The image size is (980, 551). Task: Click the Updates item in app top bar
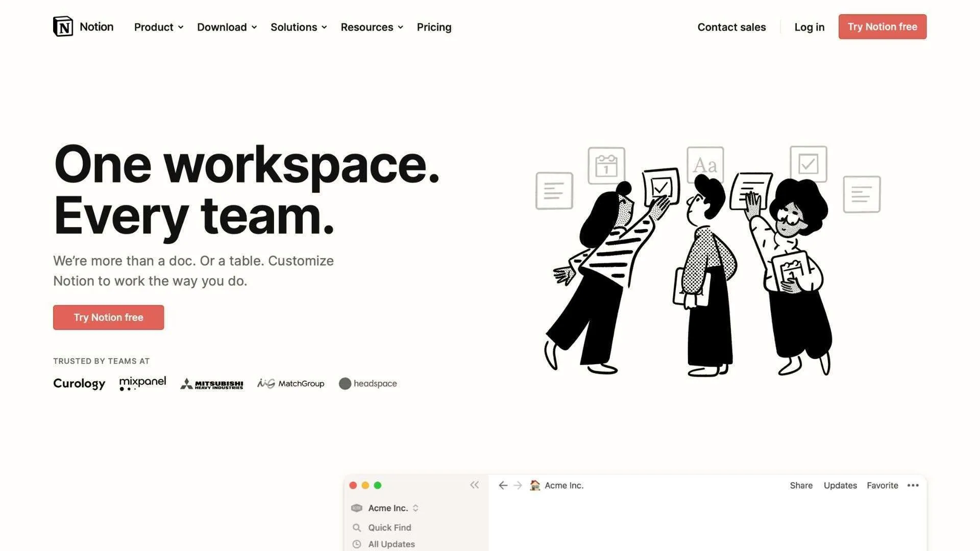[840, 485]
